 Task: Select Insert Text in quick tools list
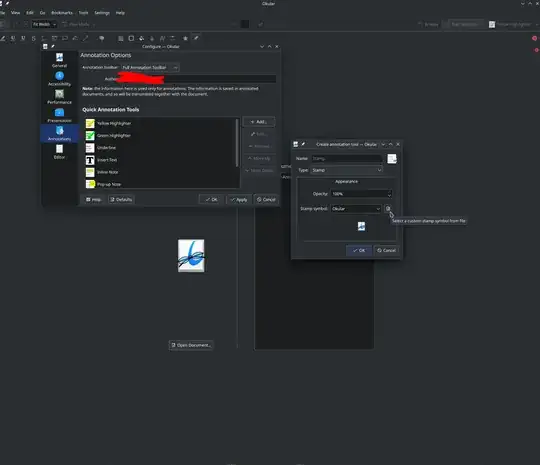[160, 160]
